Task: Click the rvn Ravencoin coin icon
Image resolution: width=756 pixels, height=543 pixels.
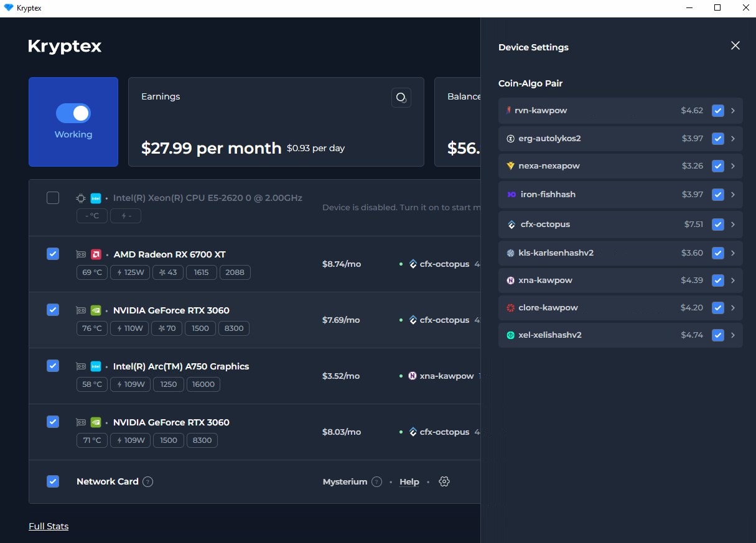Action: click(x=509, y=111)
